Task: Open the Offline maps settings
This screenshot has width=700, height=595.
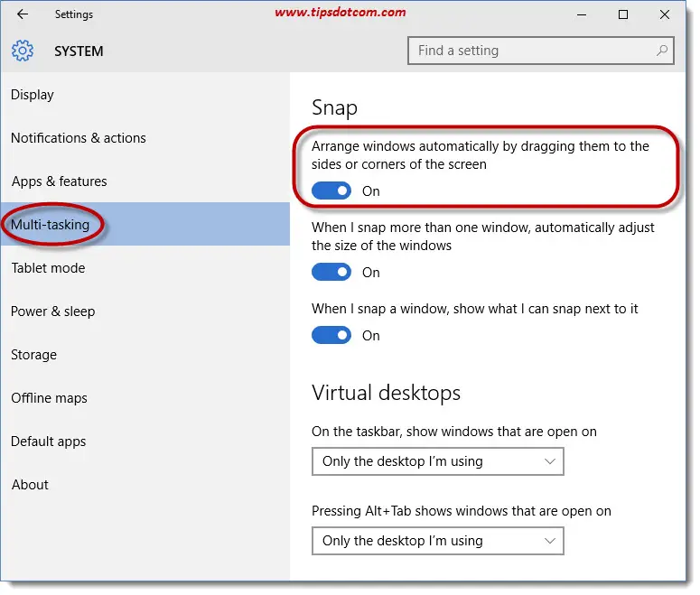Action: (x=145, y=397)
